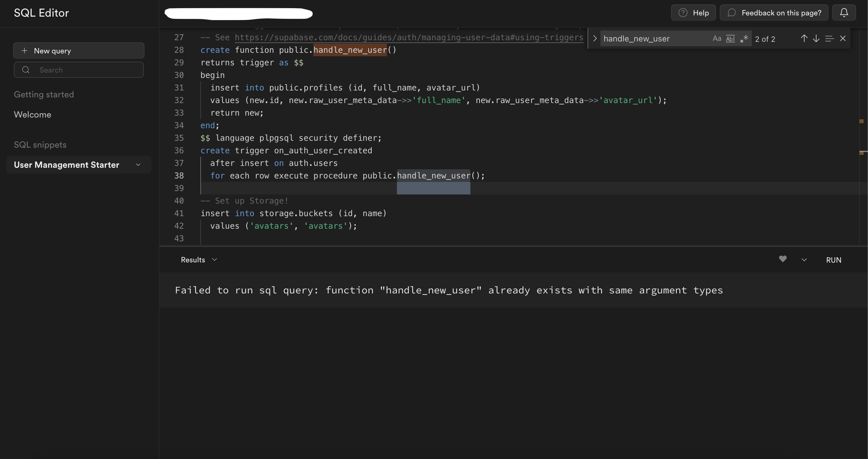The height and width of the screenshot is (459, 868).
Task: Expand the User Management Starter dropdown
Action: 138,165
